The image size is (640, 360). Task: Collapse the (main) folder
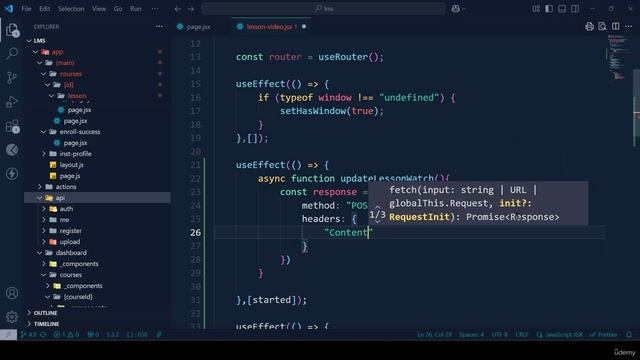tap(40, 63)
